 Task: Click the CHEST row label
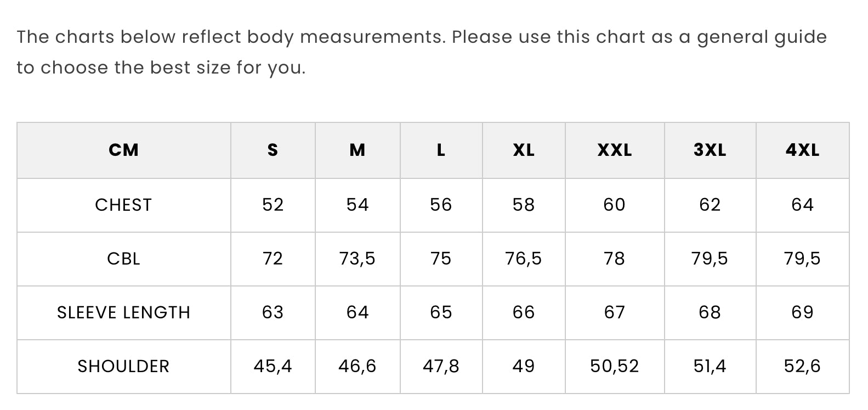point(123,205)
